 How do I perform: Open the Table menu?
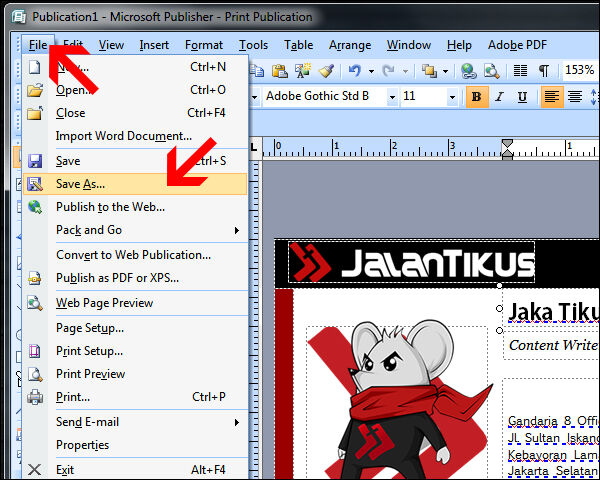[x=298, y=45]
